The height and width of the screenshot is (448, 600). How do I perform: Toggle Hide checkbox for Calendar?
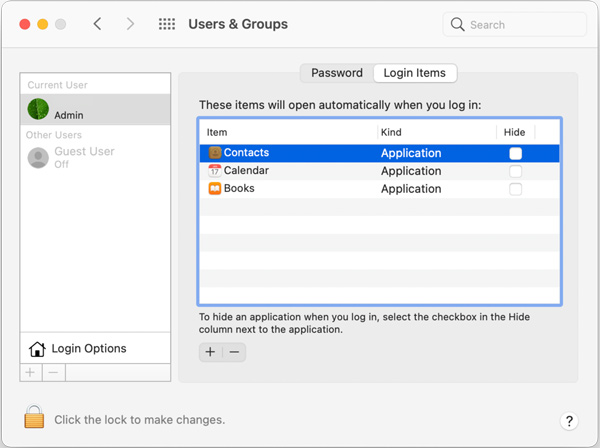coord(515,171)
